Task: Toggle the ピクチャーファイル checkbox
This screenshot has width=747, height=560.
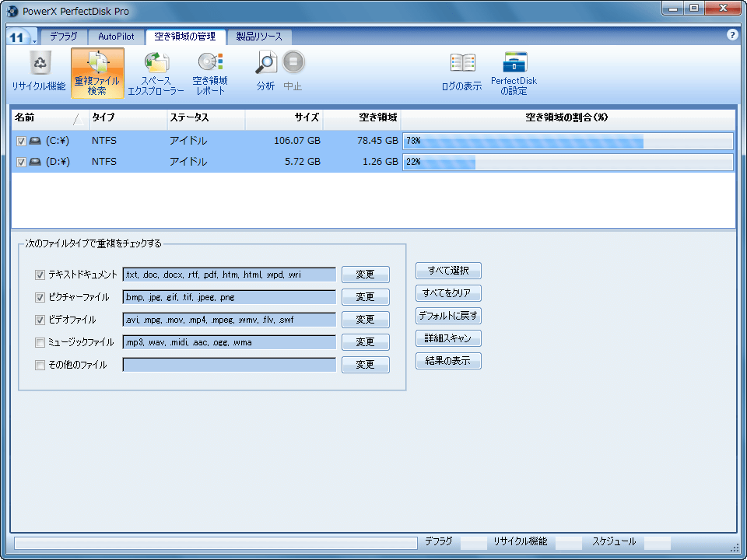Action: 40,298
